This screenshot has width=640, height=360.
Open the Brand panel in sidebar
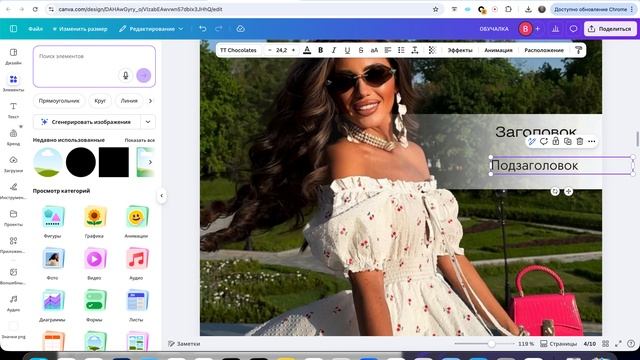click(x=13, y=137)
